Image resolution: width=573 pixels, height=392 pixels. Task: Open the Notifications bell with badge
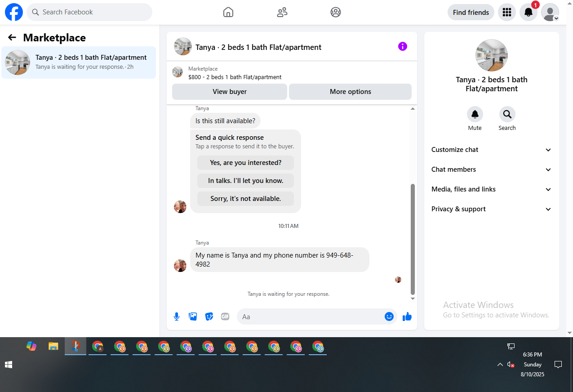pos(529,12)
